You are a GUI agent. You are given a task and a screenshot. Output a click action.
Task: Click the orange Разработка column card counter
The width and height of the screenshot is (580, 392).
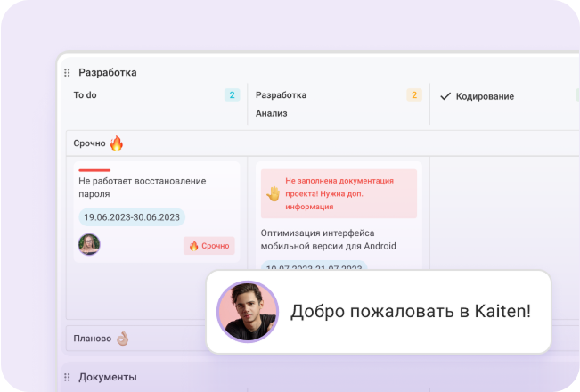(413, 94)
